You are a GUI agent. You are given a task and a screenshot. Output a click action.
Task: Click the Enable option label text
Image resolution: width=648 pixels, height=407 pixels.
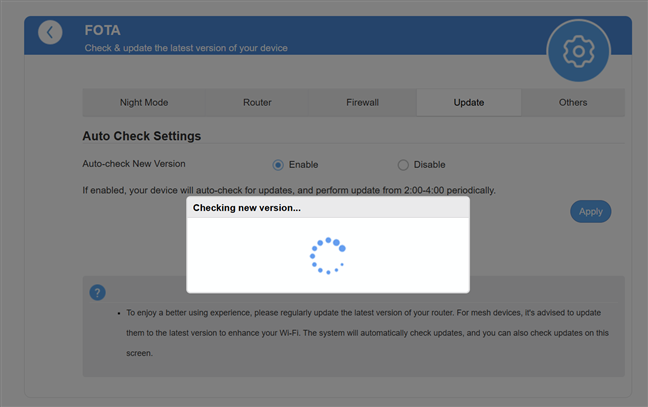pos(303,165)
